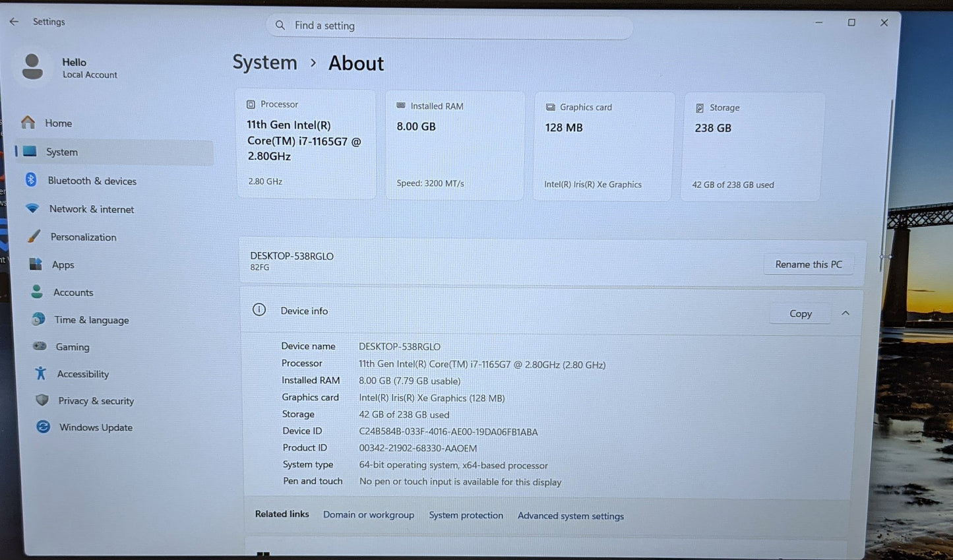The width and height of the screenshot is (953, 560).
Task: Open Advanced system settings link
Action: coord(570,516)
